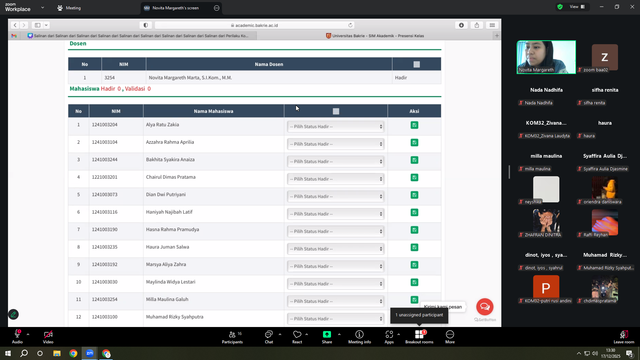Save attendance for Haura Juman Salwa
Viewport: 640px width, 360px height.
click(414, 247)
